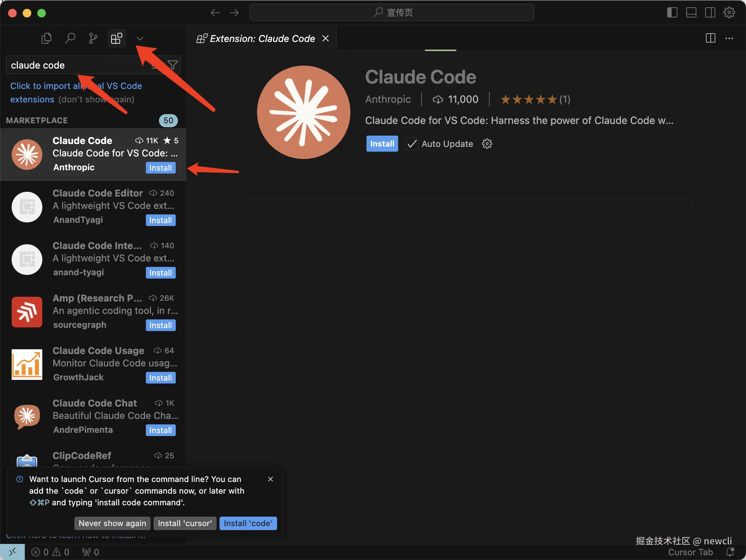Viewport: 746px width, 560px height.
Task: Open the extension manage gear beside Auto Update
Action: (x=487, y=144)
